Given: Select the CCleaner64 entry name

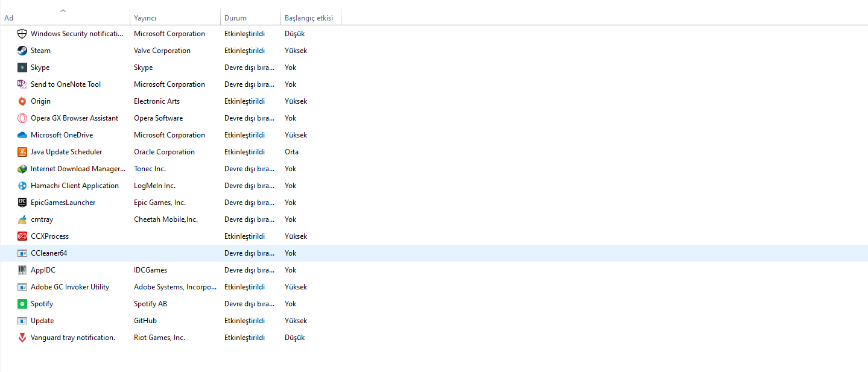Looking at the screenshot, I should click(x=49, y=253).
